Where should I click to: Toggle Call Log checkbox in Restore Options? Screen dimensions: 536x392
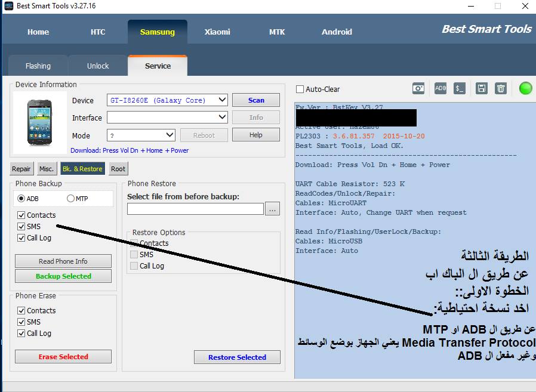pyautogui.click(x=134, y=266)
